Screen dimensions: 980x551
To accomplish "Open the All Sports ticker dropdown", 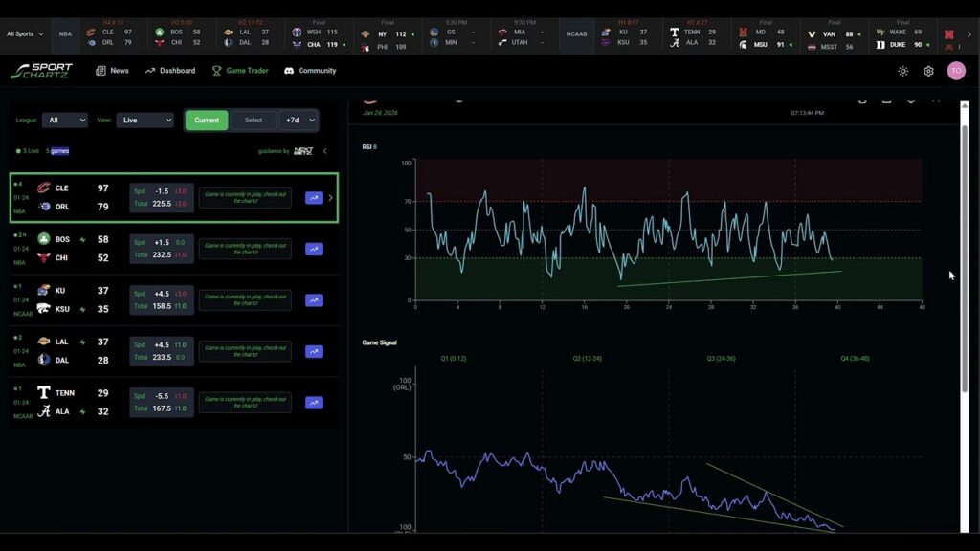I will [25, 33].
